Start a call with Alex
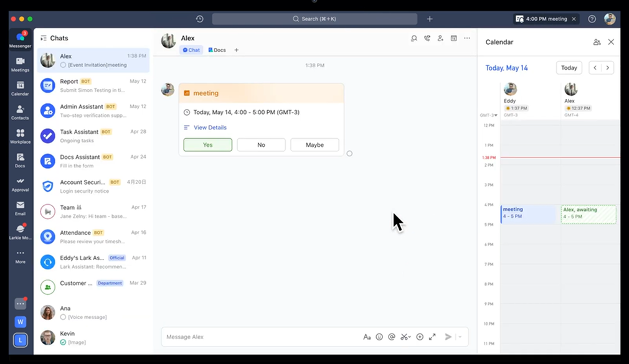Viewport: 629px width, 364px height. tap(427, 38)
